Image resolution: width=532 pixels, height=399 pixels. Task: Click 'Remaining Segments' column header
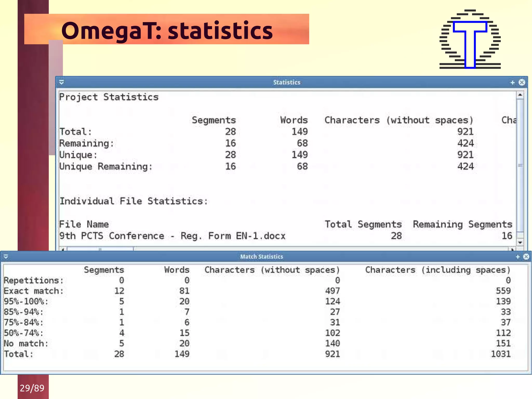(463, 224)
